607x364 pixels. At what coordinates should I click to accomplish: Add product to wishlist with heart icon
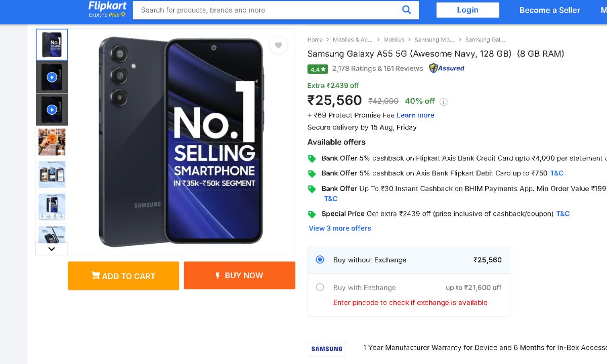click(x=278, y=45)
